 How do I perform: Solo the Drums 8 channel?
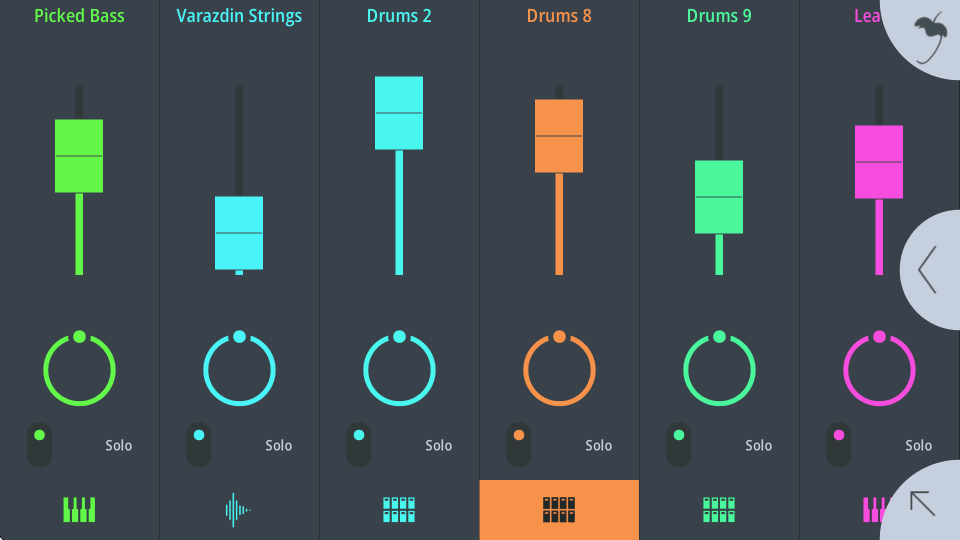click(x=599, y=445)
